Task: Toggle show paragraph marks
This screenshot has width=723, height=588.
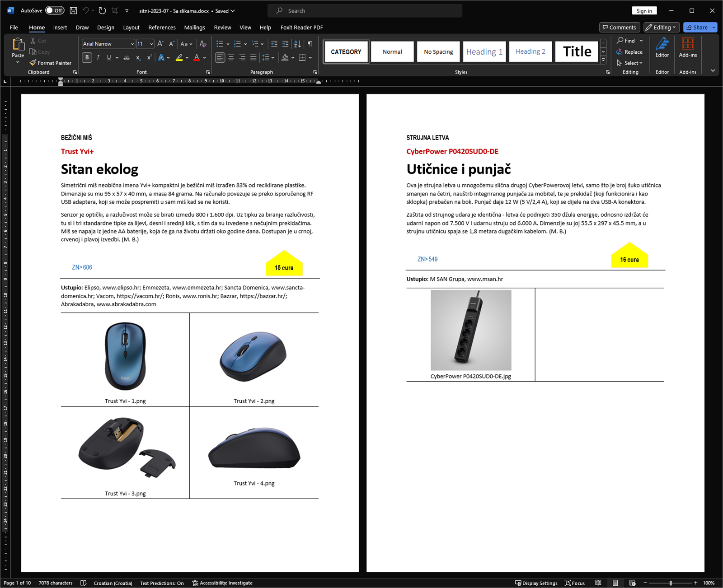Action: 310,44
